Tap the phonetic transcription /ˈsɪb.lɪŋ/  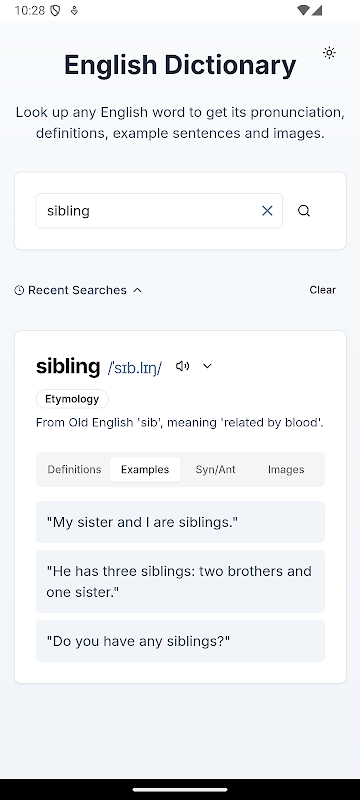(135, 367)
